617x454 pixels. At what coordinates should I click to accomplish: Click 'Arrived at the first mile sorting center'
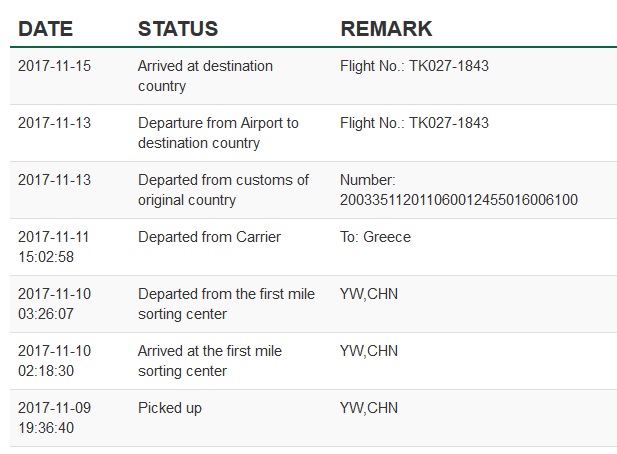coord(210,361)
